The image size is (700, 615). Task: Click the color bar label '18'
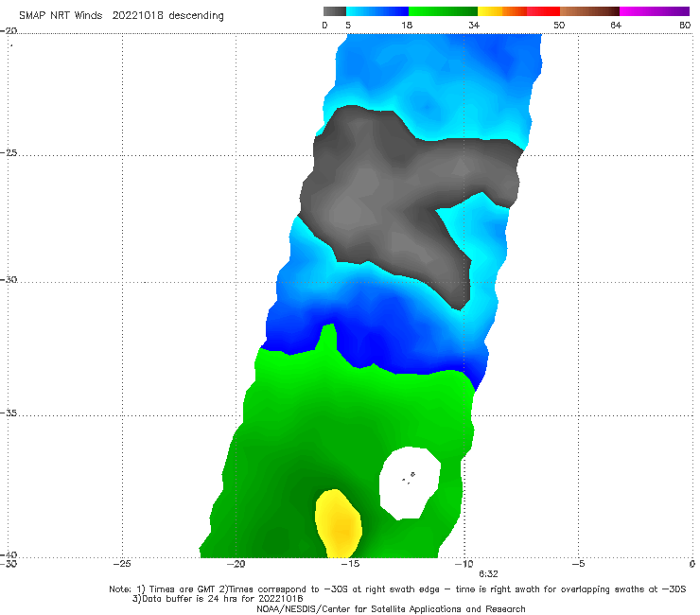tap(407, 26)
